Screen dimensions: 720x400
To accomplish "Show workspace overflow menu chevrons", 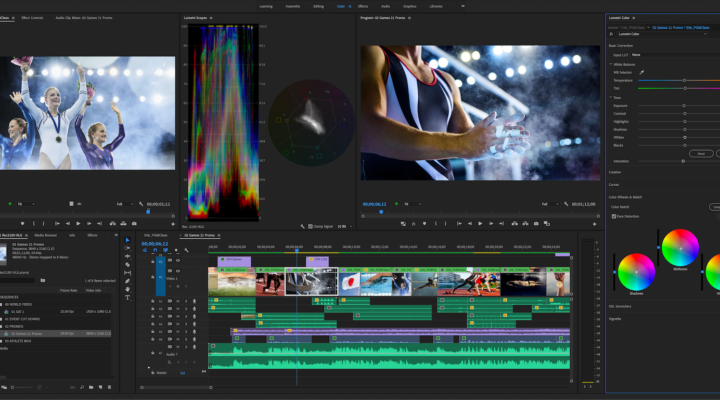I will click(x=463, y=6).
